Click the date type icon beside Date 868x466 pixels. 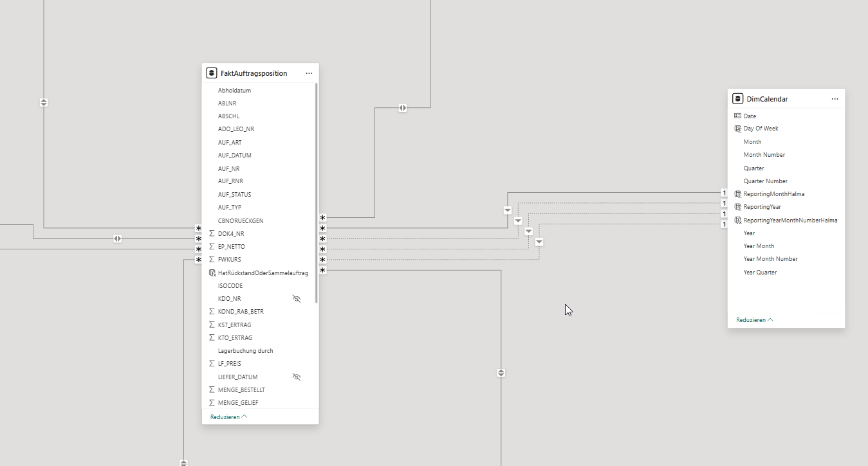click(x=737, y=116)
